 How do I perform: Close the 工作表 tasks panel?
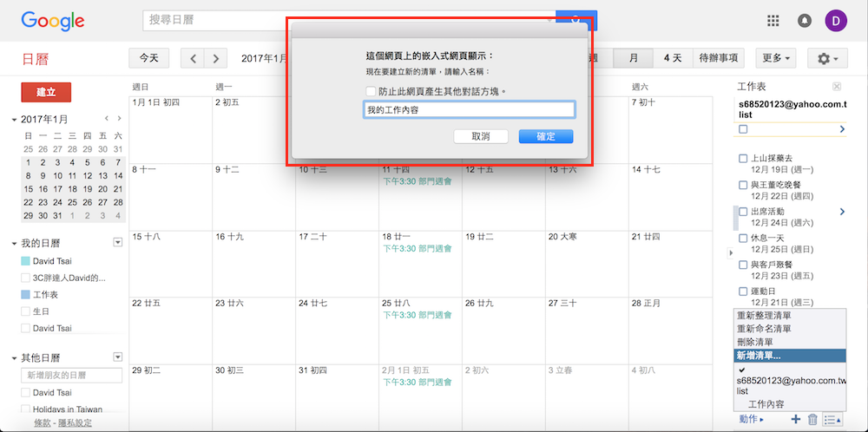coord(836,87)
